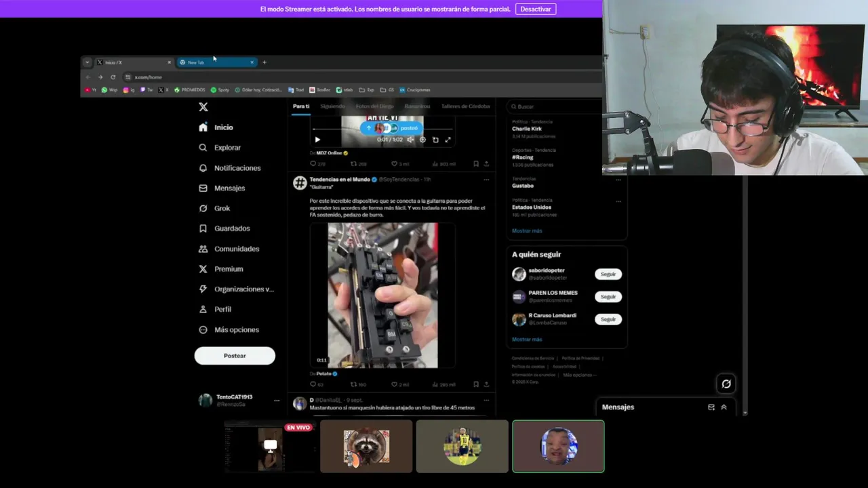Reply to the MDZ Online post
The height and width of the screenshot is (488, 868).
pyautogui.click(x=317, y=164)
